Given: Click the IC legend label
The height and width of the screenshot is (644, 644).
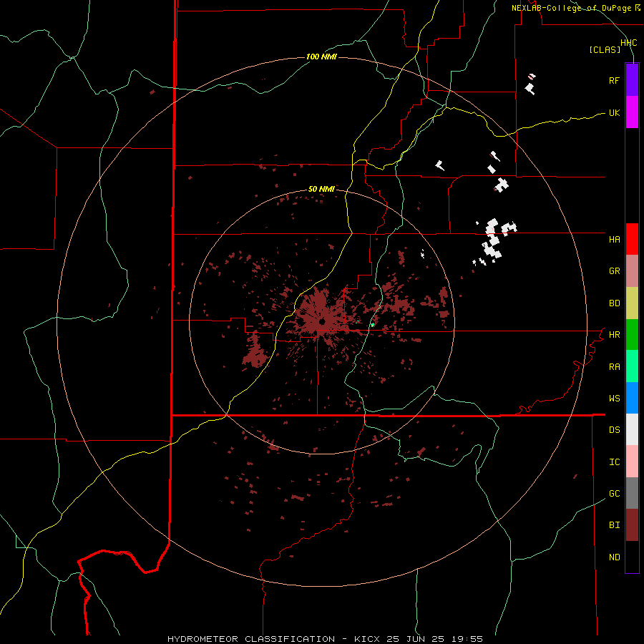Looking at the screenshot, I should coord(614,462).
